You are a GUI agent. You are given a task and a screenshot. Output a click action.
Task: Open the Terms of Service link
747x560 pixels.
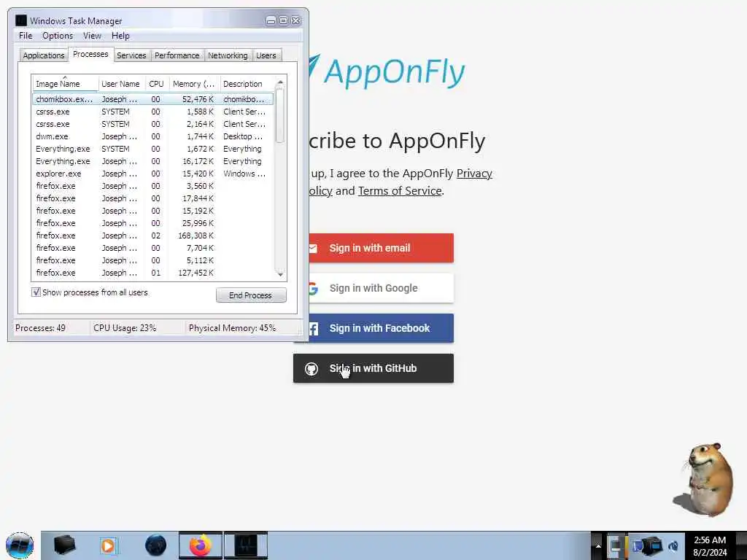(400, 191)
